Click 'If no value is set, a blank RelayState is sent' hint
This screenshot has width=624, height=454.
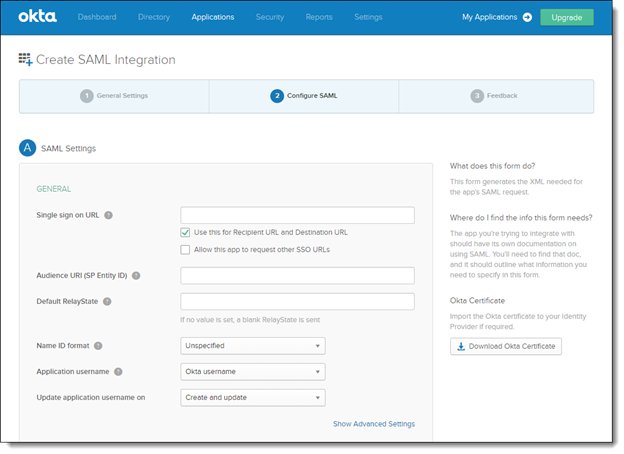pyautogui.click(x=250, y=320)
